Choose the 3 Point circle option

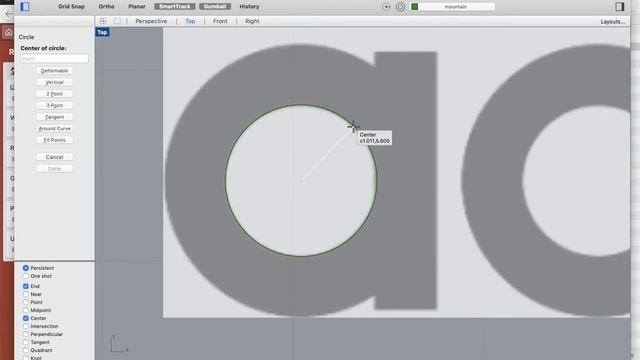click(x=54, y=105)
